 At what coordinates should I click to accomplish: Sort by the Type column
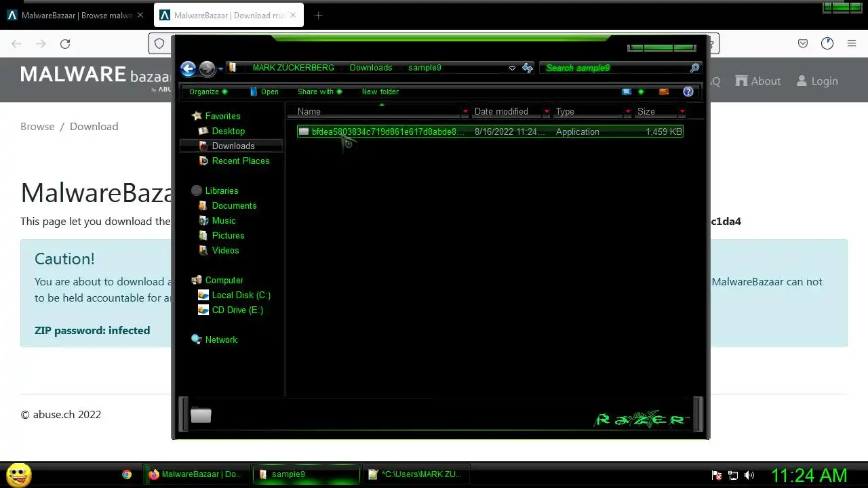[x=589, y=111]
